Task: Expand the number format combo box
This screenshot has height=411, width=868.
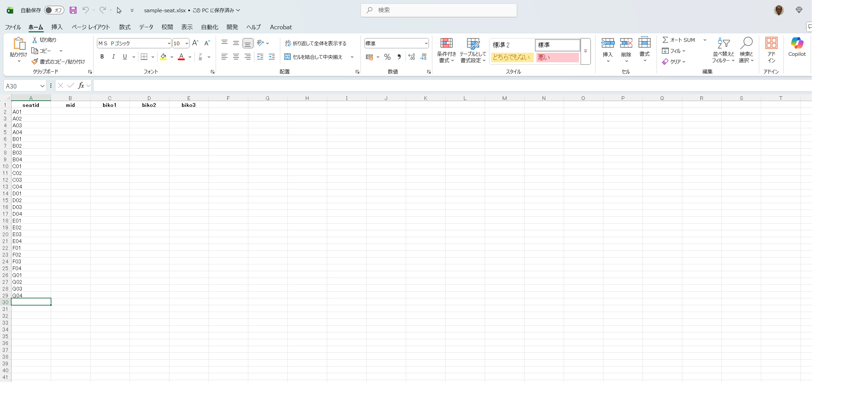Action: click(x=426, y=43)
